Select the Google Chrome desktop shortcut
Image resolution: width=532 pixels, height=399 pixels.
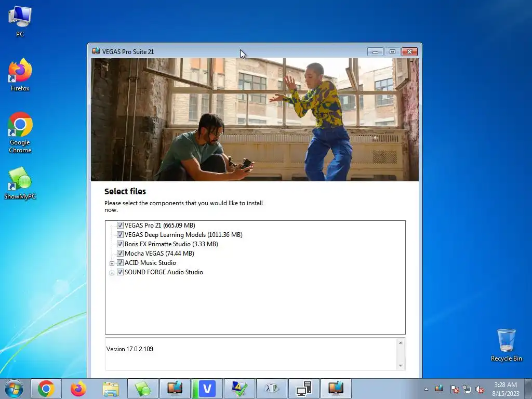click(20, 132)
